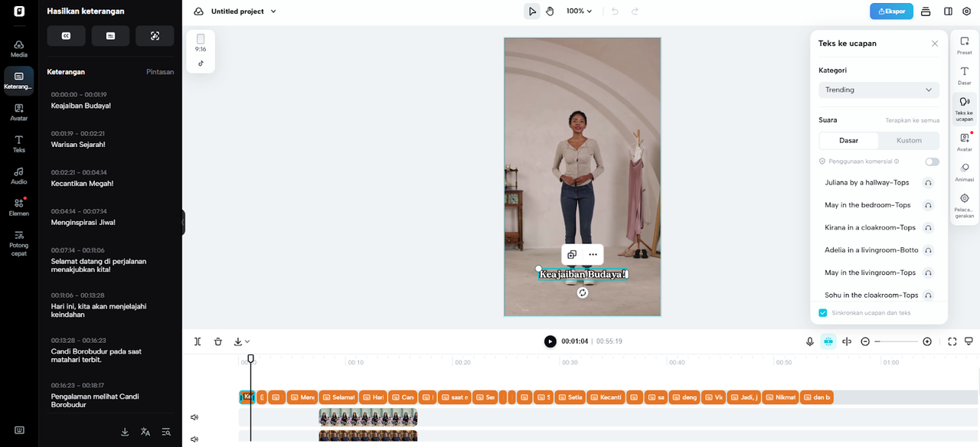
Task: Switch to the Dasar voice tab
Action: (848, 140)
